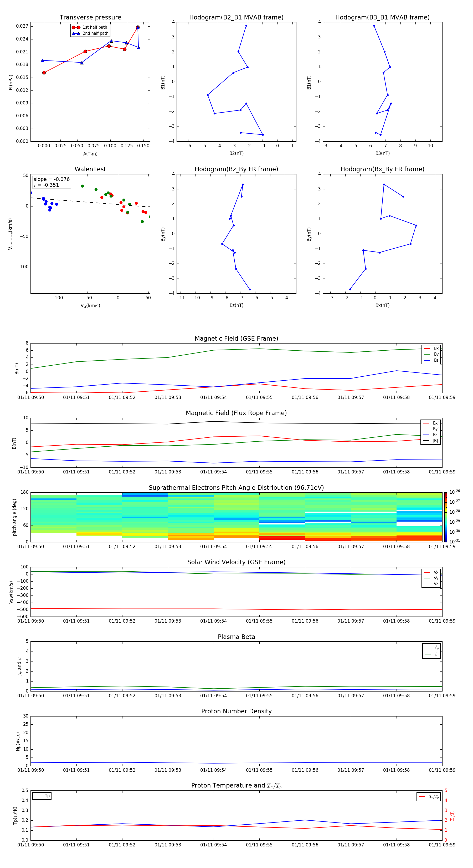473x868 pixels.
Task: Click 'Magnetic Field (Flux Rope Frame)' title
Action: click(236, 413)
